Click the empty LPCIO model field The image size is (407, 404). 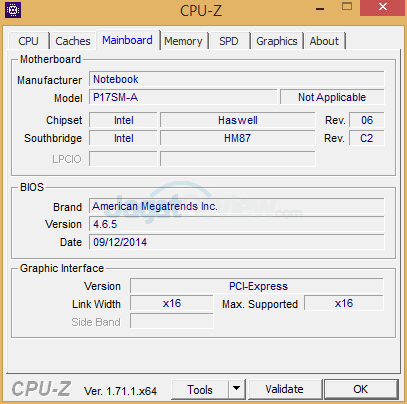coord(238,159)
